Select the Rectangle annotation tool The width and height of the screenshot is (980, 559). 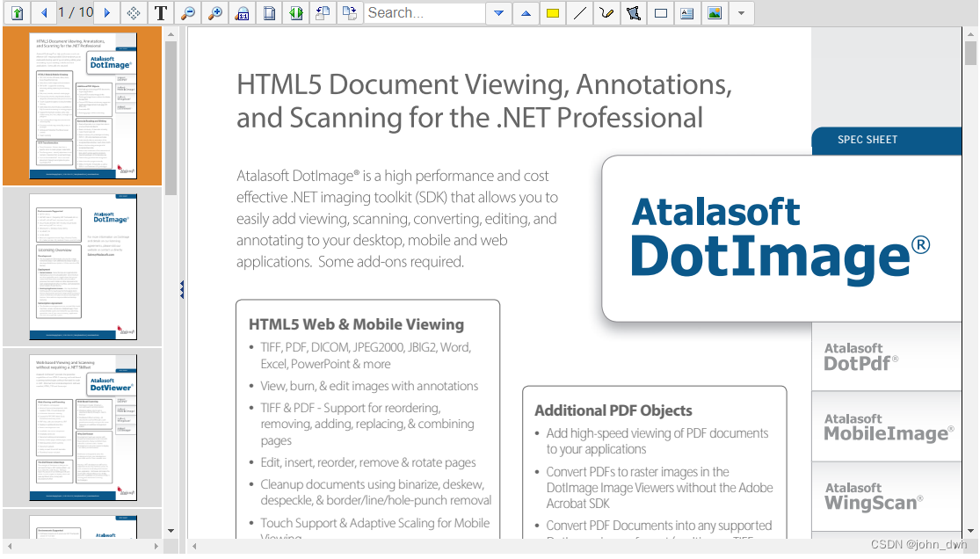pyautogui.click(x=659, y=12)
